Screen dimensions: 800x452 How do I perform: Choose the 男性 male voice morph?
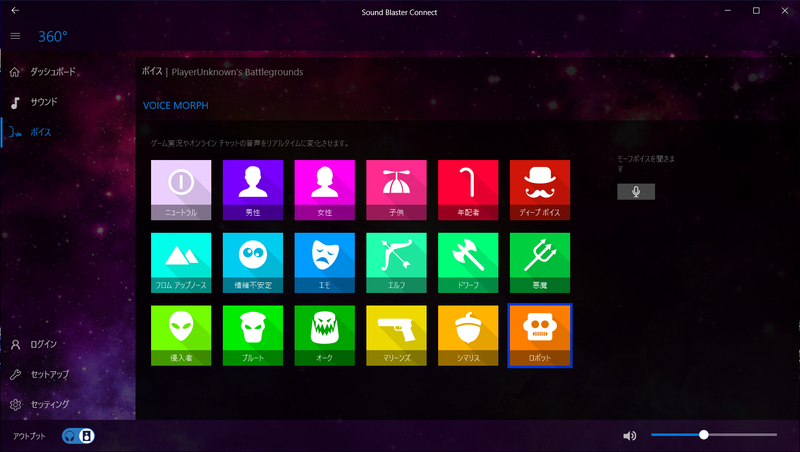pos(253,190)
